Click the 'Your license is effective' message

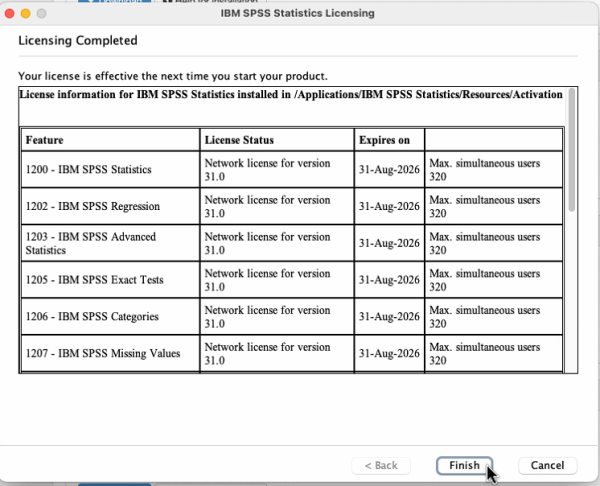173,76
